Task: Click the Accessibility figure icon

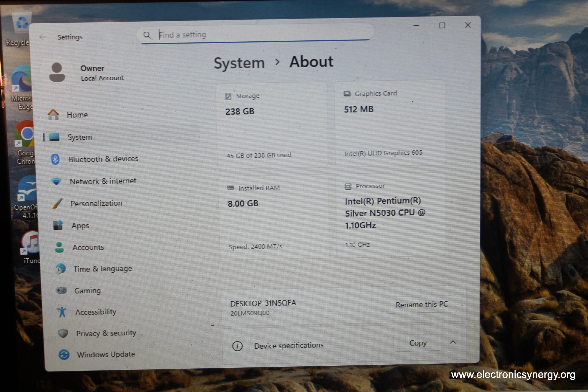Action: click(x=62, y=312)
